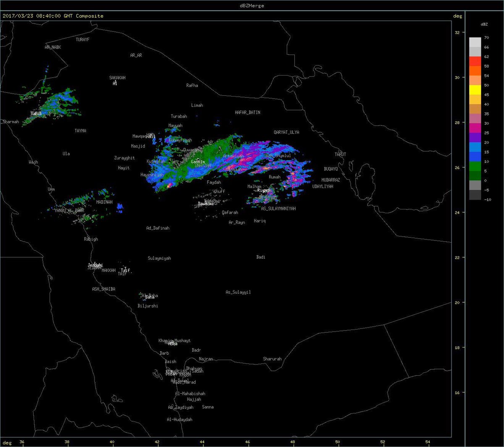Viewport: 504px width, 447px height.
Task: Click the TAYMA city label
Action: click(81, 131)
